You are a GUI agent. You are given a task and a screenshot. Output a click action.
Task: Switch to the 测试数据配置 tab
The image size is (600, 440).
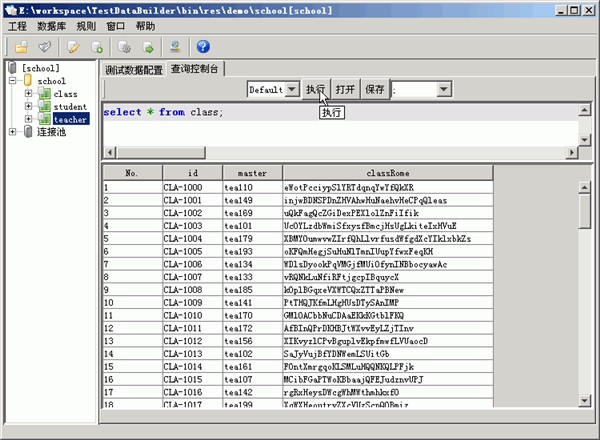(x=134, y=70)
